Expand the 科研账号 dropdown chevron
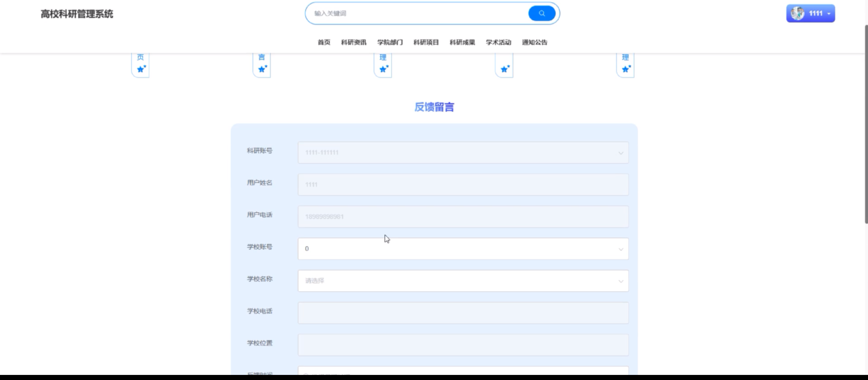This screenshot has height=380, width=868. click(x=620, y=153)
